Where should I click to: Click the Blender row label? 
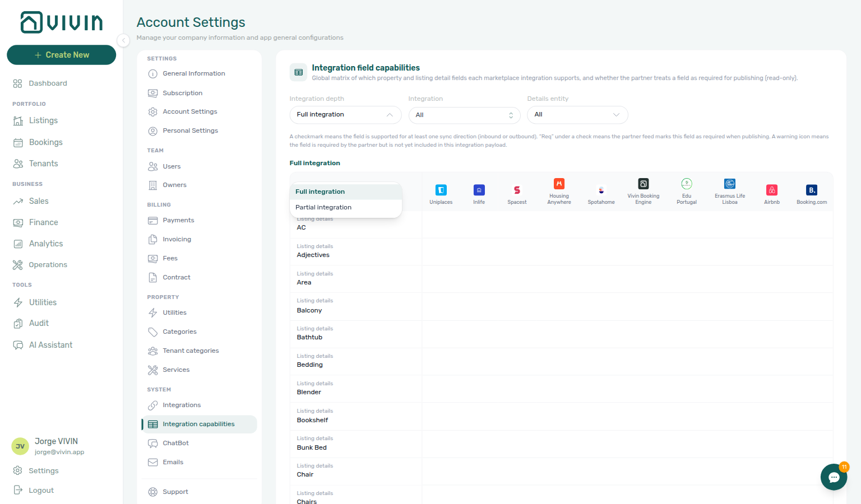tap(309, 393)
